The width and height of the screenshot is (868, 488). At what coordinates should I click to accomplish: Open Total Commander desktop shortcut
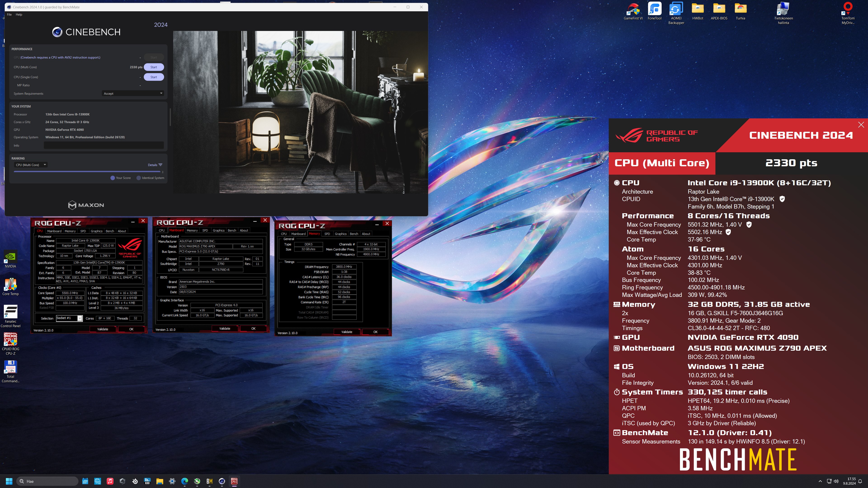[x=10, y=371]
